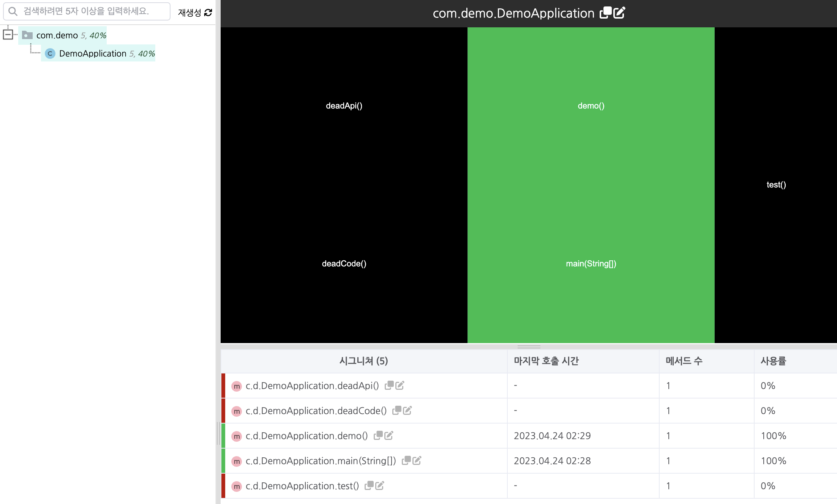The width and height of the screenshot is (837, 504).
Task: Click the horizontal splitter handle above table
Action: [x=529, y=346]
